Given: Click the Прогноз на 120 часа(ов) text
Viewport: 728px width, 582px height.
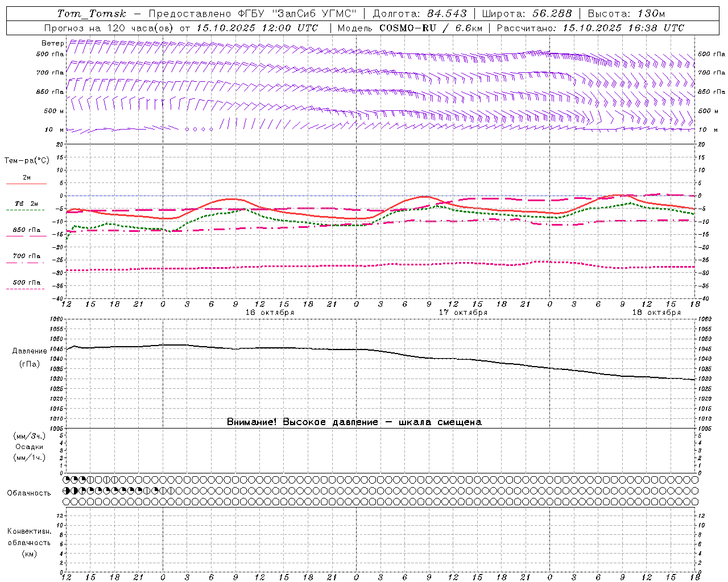Looking at the screenshot, I should click(x=109, y=28).
